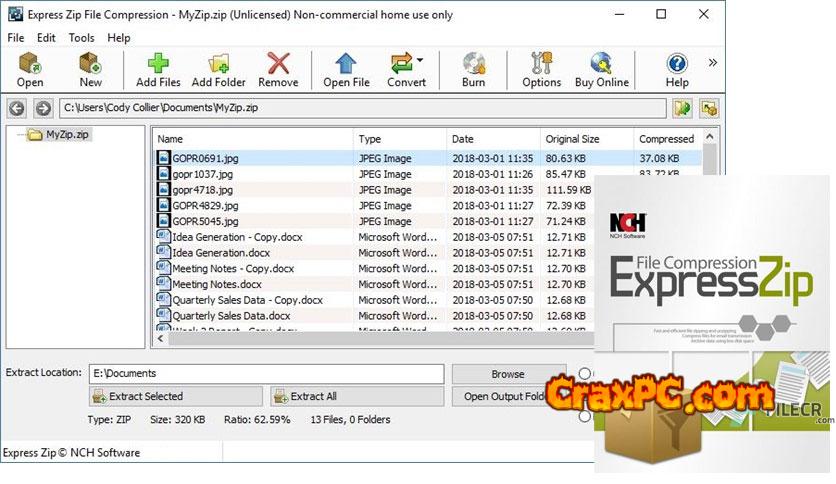Screen dimensions: 836x484
Task: Expand the Convert dropdown arrow
Action: click(420, 60)
